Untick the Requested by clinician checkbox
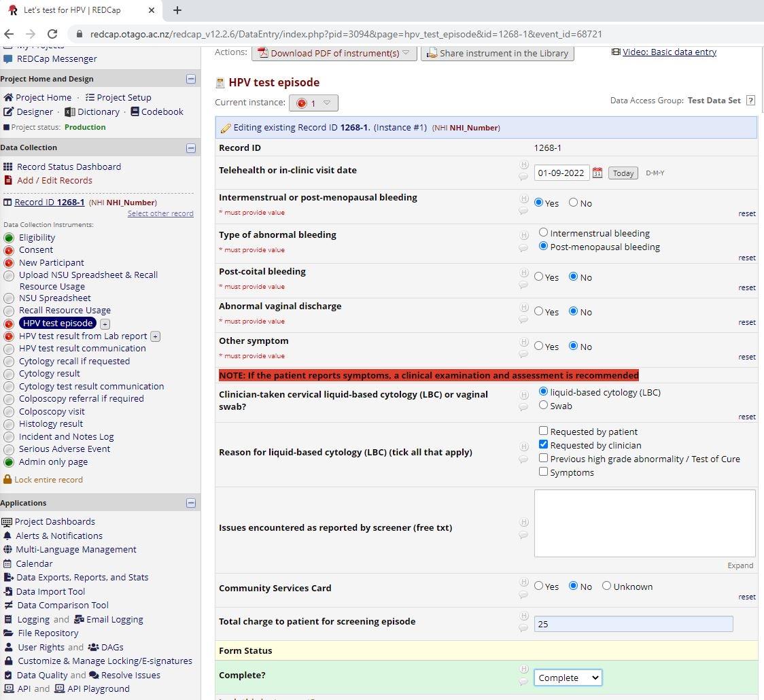The width and height of the screenshot is (764, 700). (x=543, y=444)
